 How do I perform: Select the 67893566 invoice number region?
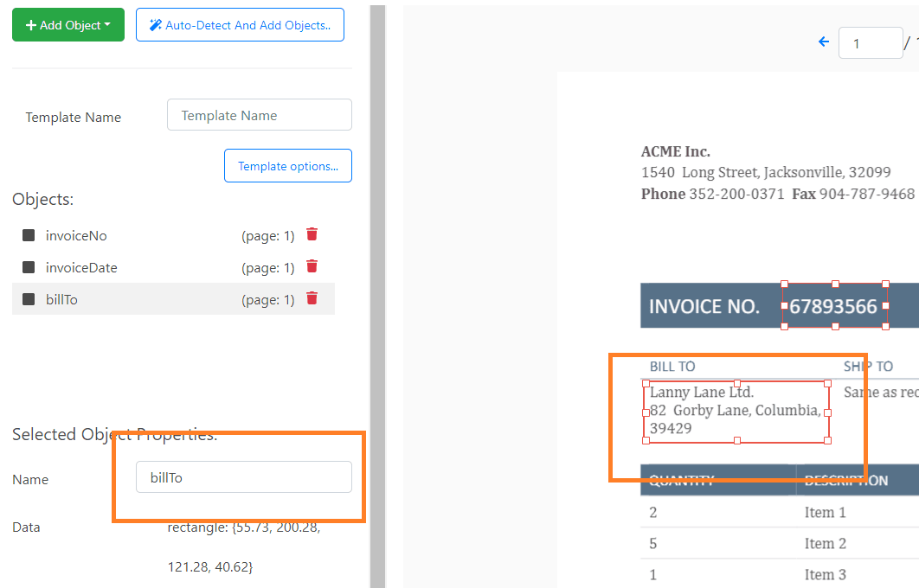coord(833,306)
